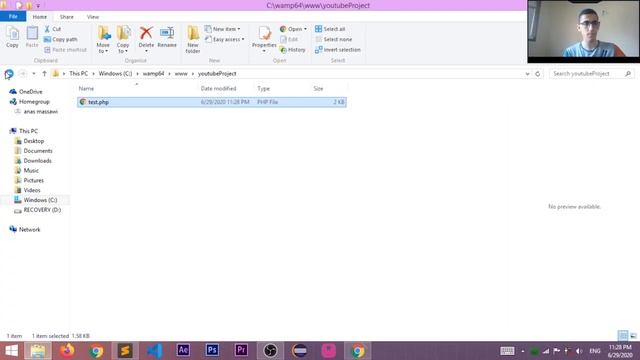Open the New item dropdown
The width and height of the screenshot is (640, 360).
222,29
